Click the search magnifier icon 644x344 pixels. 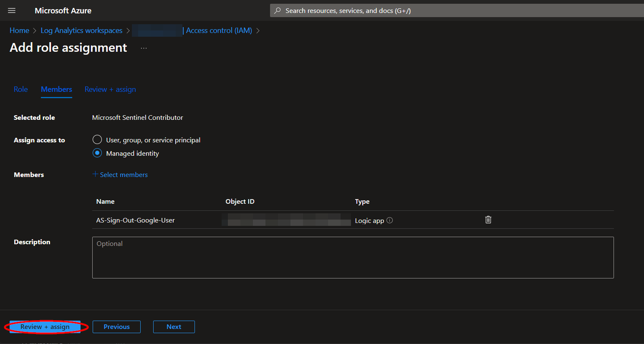pyautogui.click(x=277, y=10)
